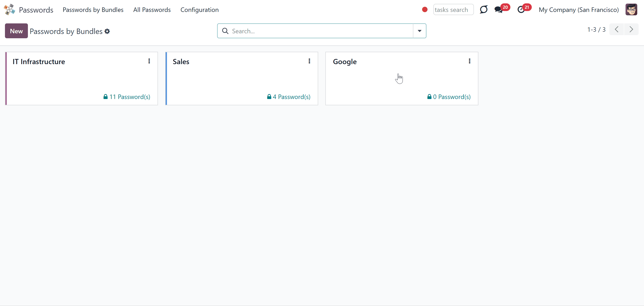Click the lock icon beside 4 Password(s)
The height and width of the screenshot is (306, 644).
click(269, 97)
